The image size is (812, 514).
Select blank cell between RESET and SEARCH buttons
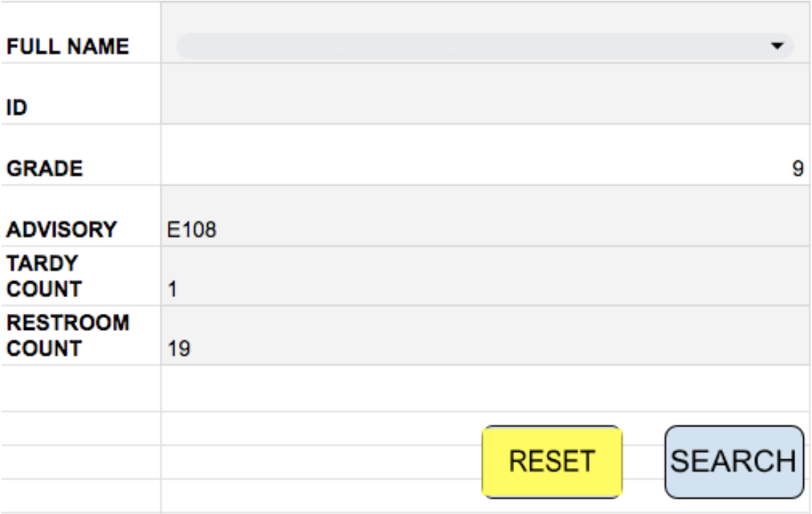coord(644,461)
